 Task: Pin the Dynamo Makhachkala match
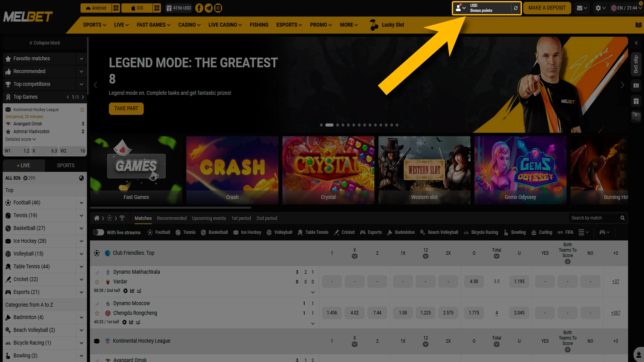97,273
